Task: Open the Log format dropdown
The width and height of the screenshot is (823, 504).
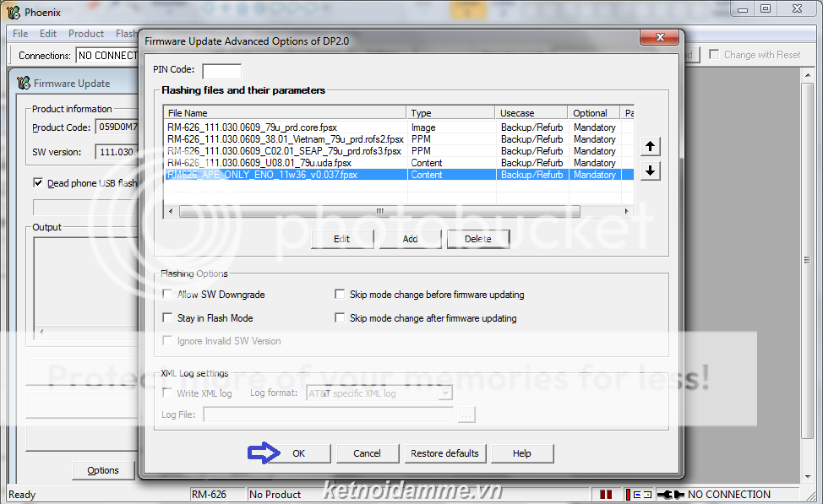Action: point(445,393)
